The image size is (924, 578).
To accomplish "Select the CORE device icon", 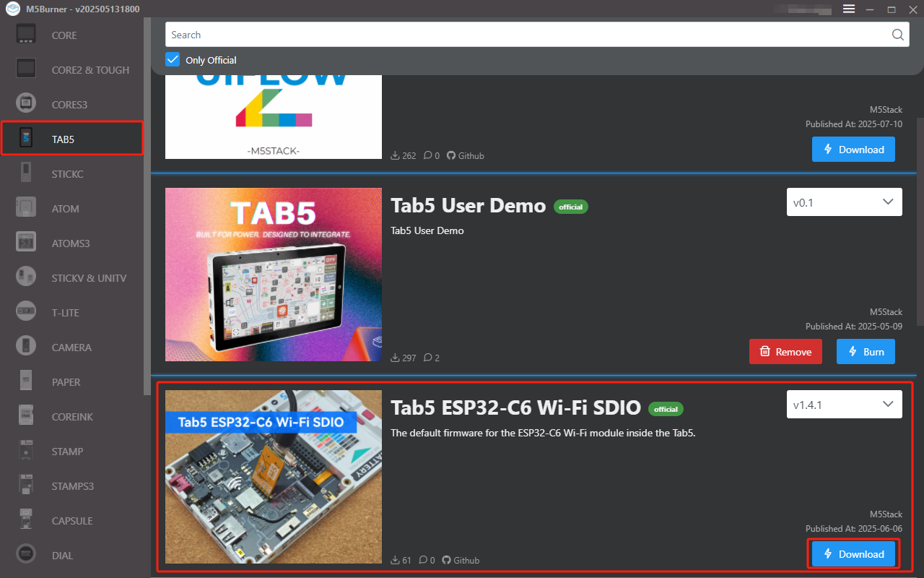I will [x=26, y=35].
